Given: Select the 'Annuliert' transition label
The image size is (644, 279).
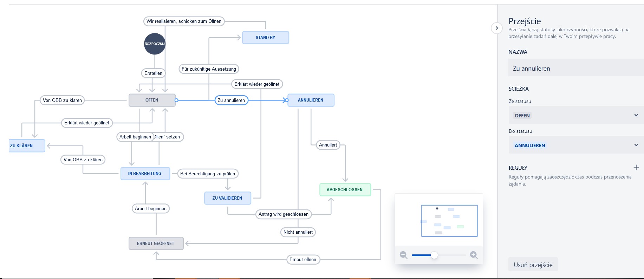Looking at the screenshot, I should point(328,145).
